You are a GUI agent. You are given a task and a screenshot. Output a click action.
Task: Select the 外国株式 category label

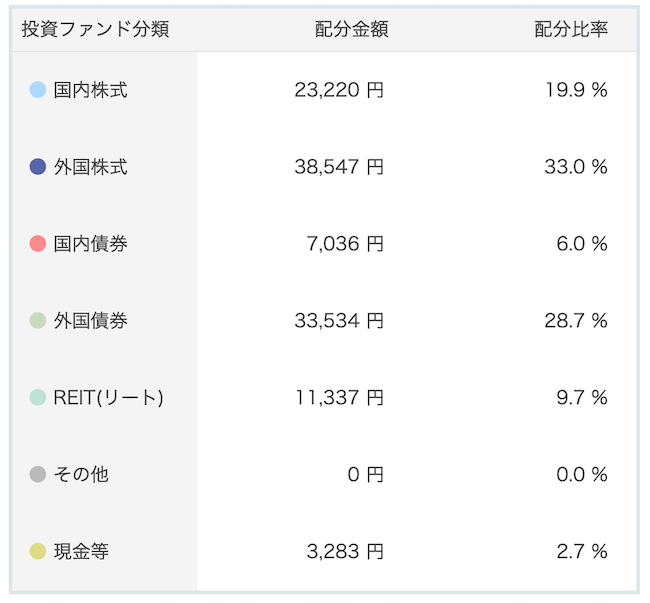[x=90, y=167]
